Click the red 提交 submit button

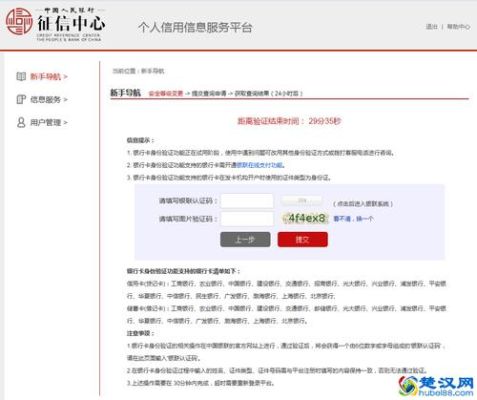(x=303, y=240)
